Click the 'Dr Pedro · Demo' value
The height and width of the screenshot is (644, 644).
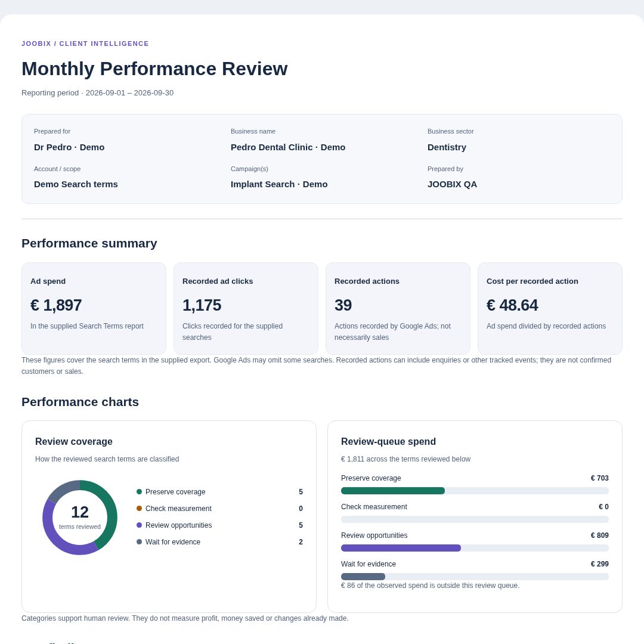[x=69, y=147]
